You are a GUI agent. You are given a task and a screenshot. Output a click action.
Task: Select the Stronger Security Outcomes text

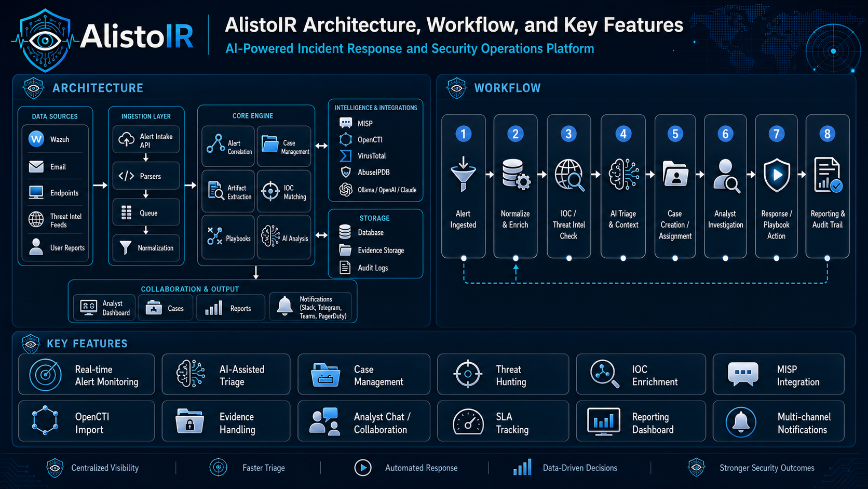click(x=767, y=468)
